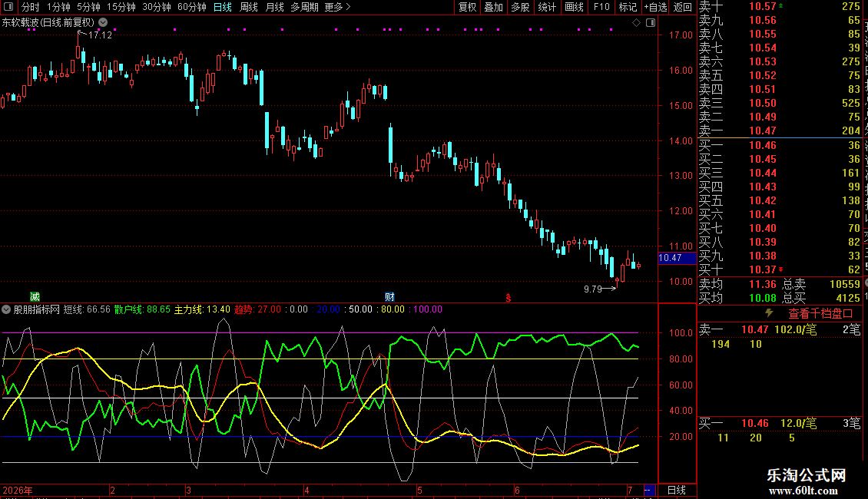Open the F10 company info
The image size is (868, 499).
click(x=601, y=7)
